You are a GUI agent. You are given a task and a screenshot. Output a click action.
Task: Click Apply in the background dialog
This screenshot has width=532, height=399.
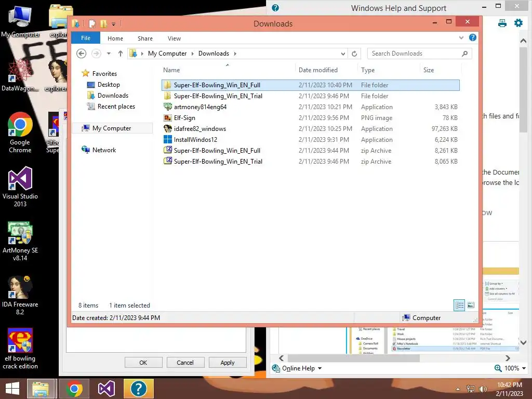click(x=228, y=362)
